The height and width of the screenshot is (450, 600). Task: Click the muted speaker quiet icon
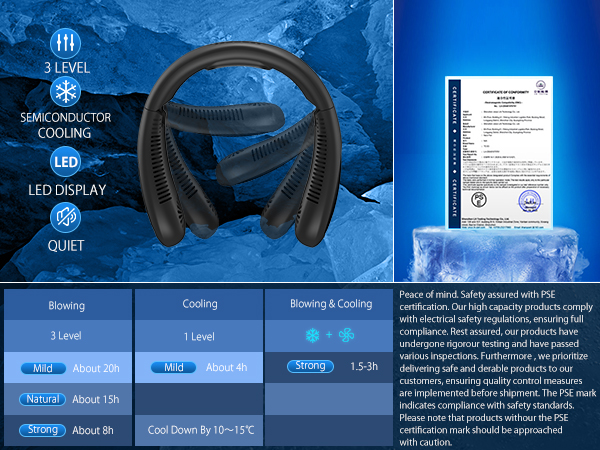(x=65, y=217)
